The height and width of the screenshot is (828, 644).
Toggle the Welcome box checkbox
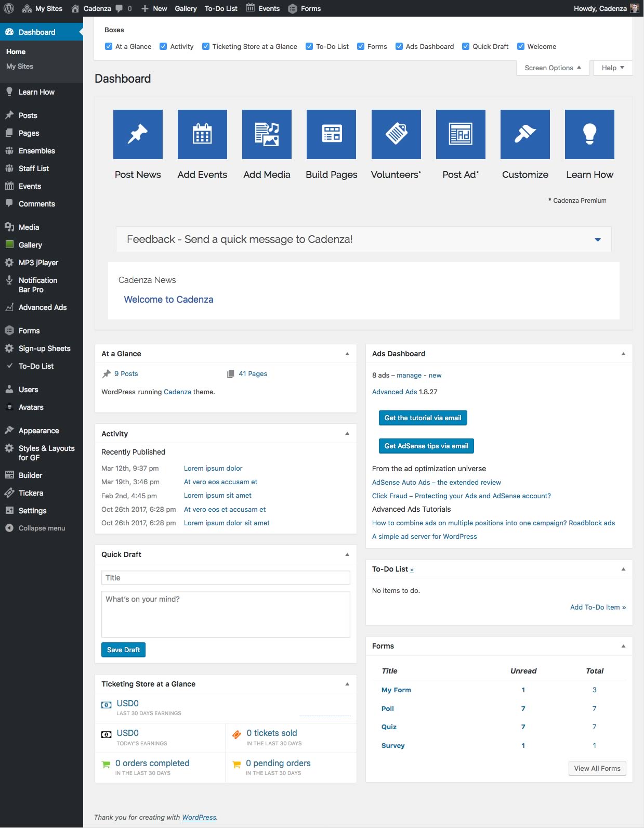click(521, 46)
